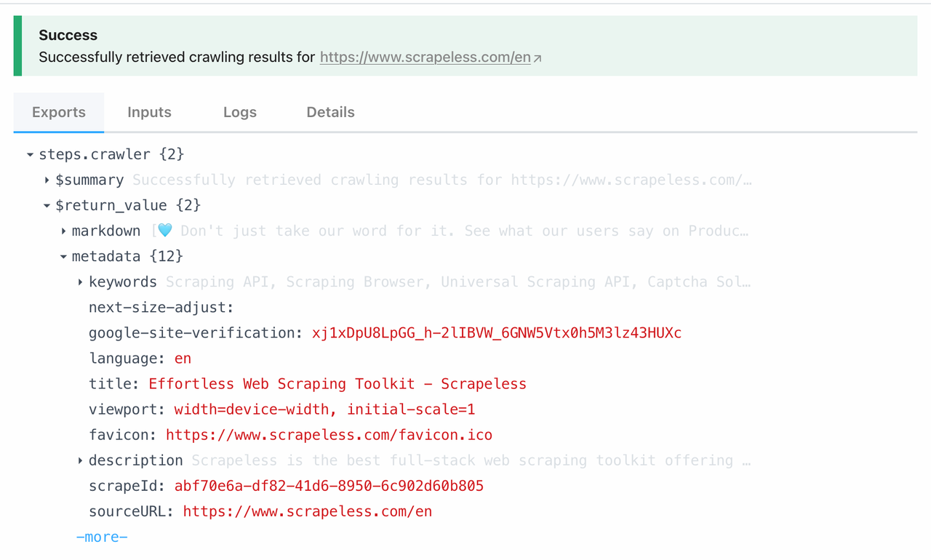
Task: Select the favicon URL value
Action: [x=329, y=435]
